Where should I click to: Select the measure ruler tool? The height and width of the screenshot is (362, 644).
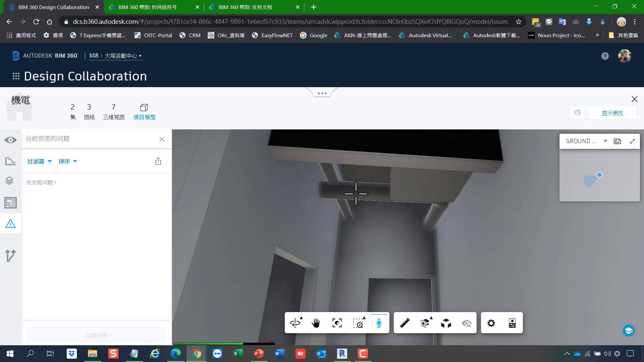405,323
